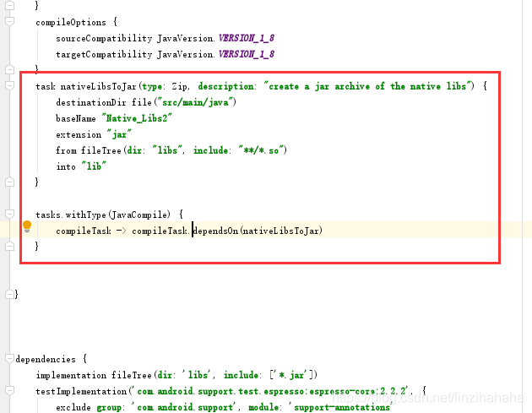This screenshot has height=413, width=532.
Task: Collapse the nativeLibsToJar task fold marker
Action: tap(10, 86)
